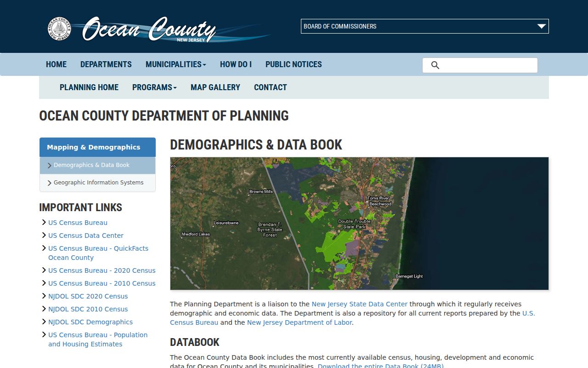The height and width of the screenshot is (368, 588).
Task: Open the Map Gallery
Action: [215, 87]
